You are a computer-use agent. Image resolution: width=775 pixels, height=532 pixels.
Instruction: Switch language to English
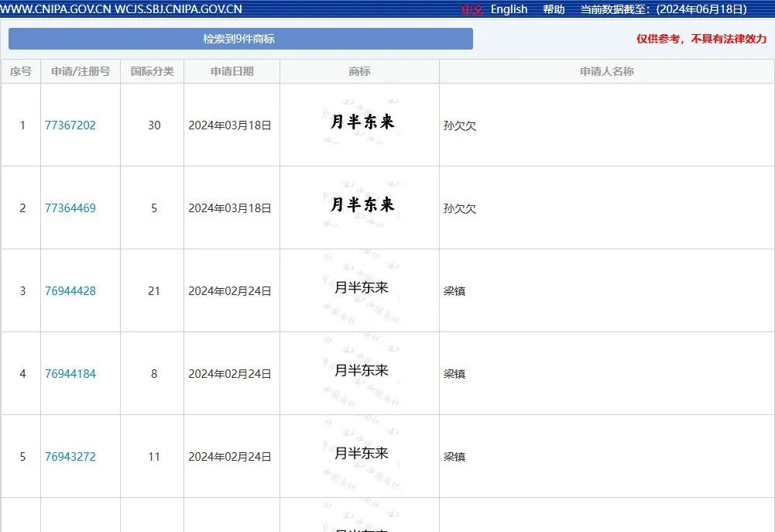(509, 9)
